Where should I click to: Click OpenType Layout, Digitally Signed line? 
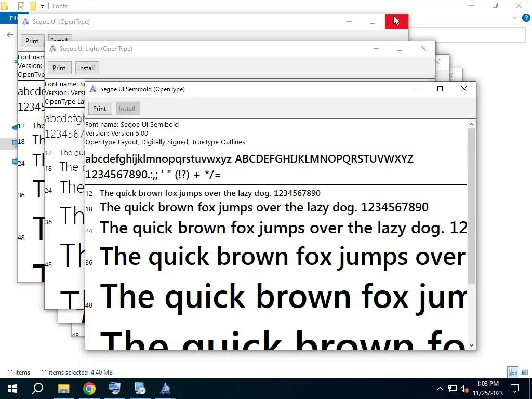[x=165, y=142]
